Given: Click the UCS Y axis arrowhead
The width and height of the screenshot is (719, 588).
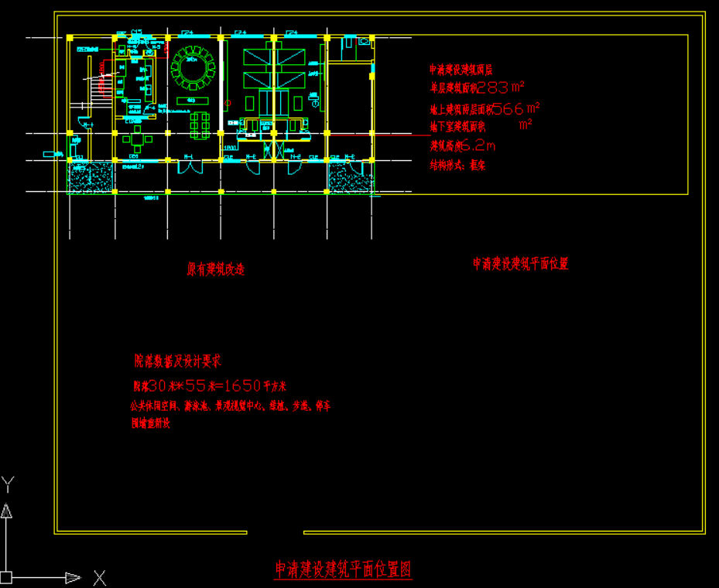Looking at the screenshot, I should pyautogui.click(x=6, y=509).
